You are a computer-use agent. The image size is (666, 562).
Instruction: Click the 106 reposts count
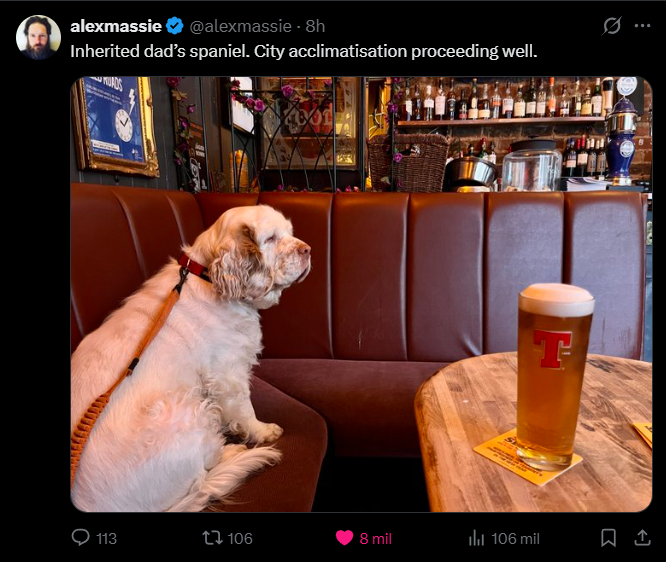pyautogui.click(x=240, y=539)
